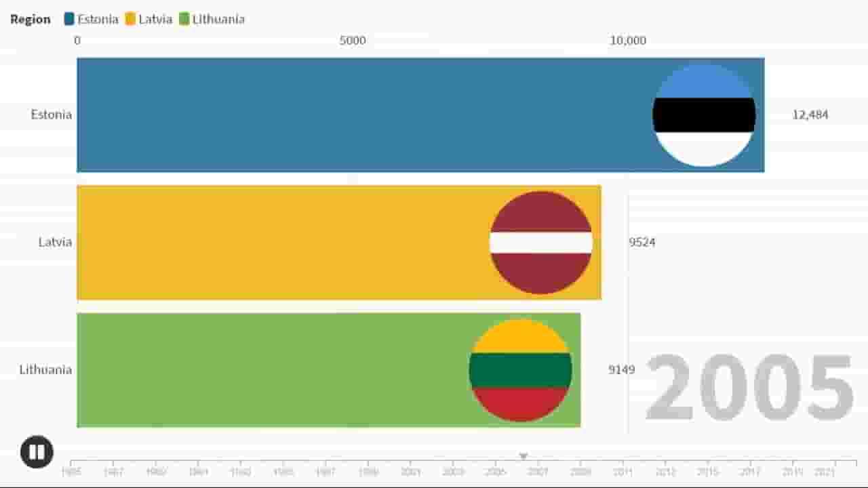Toggle the Estonia legend item
Screen dimensions: 868x488
click(92, 19)
